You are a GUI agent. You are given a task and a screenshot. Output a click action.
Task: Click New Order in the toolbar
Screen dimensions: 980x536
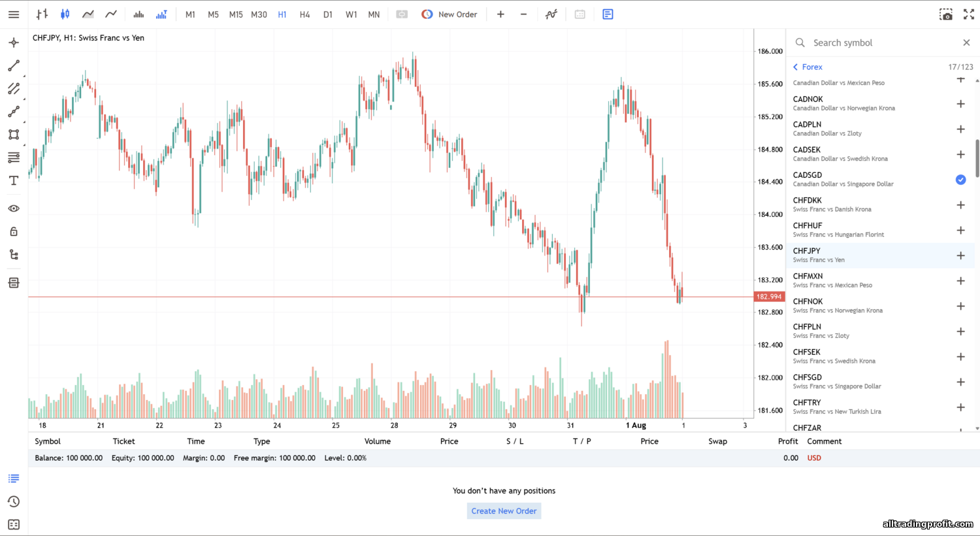tap(449, 14)
